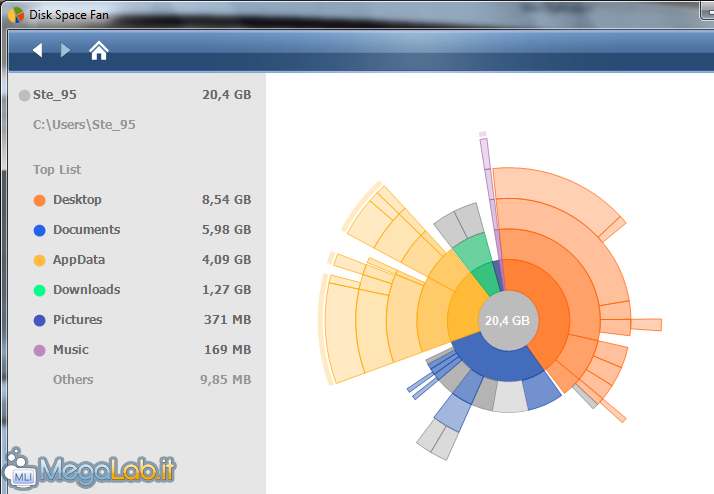Viewport: 714px width, 494px height.
Task: Select the orange Desktop color dot
Action: (x=40, y=200)
